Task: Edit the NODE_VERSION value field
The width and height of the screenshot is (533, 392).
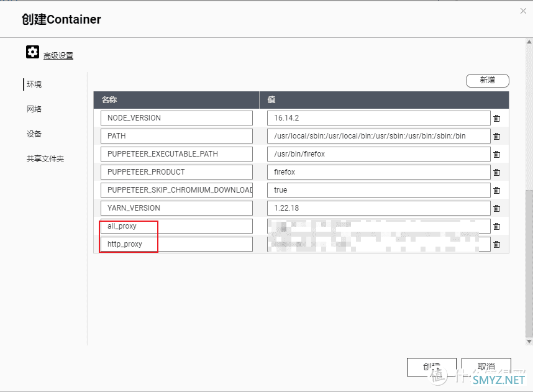Action: click(x=378, y=118)
